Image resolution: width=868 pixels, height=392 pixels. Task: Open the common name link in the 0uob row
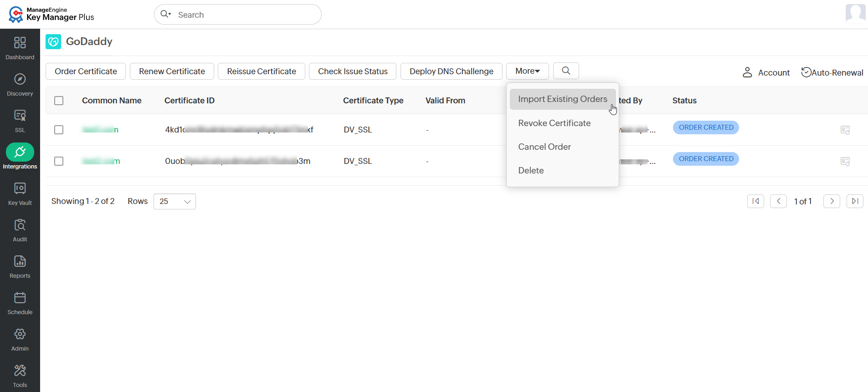(x=101, y=161)
